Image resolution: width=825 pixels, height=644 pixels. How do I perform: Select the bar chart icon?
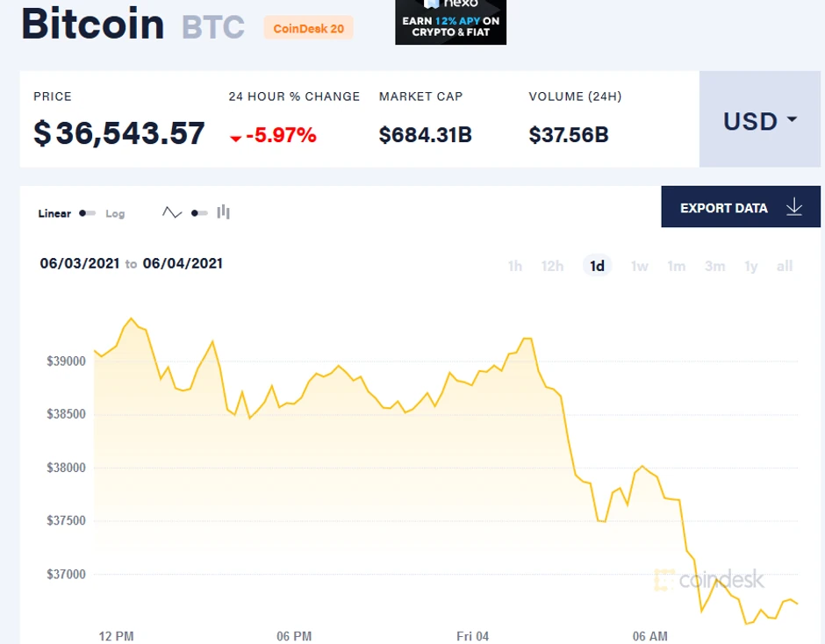pos(224,211)
